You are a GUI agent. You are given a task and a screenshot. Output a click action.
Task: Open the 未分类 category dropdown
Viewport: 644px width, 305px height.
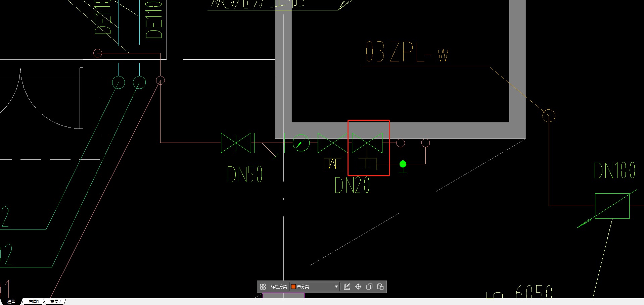pyautogui.click(x=314, y=287)
